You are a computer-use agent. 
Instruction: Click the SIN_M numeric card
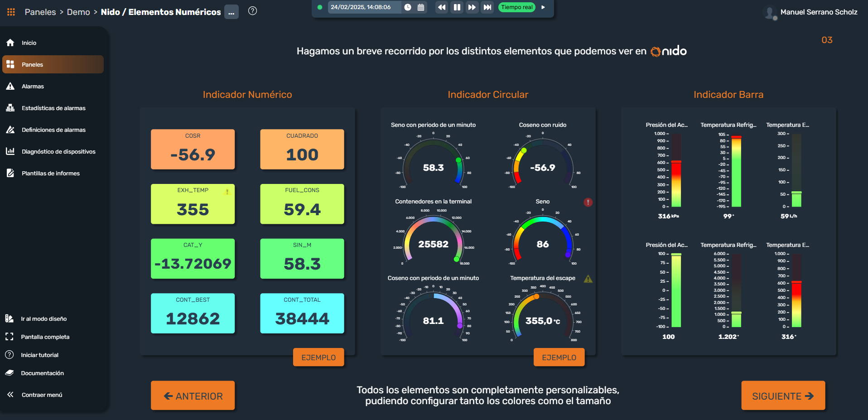click(x=302, y=259)
